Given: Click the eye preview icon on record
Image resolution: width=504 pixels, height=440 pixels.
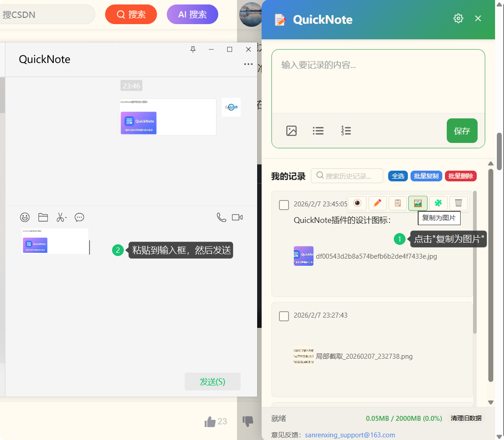Looking at the screenshot, I should (x=357, y=203).
